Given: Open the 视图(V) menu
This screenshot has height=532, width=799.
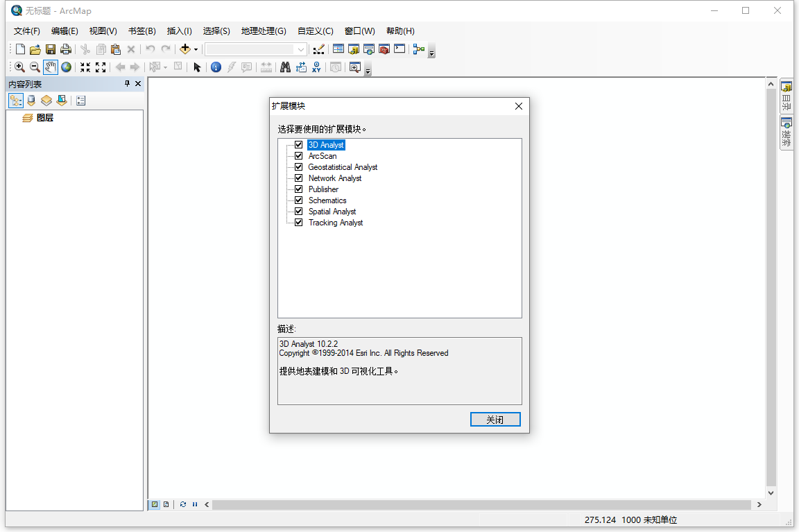Looking at the screenshot, I should (x=103, y=31).
